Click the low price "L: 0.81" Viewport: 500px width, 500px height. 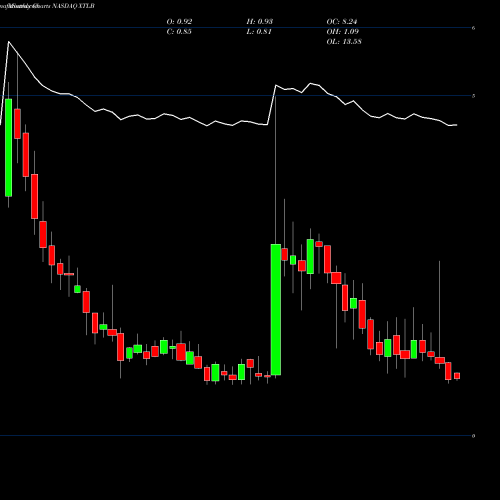point(259,32)
